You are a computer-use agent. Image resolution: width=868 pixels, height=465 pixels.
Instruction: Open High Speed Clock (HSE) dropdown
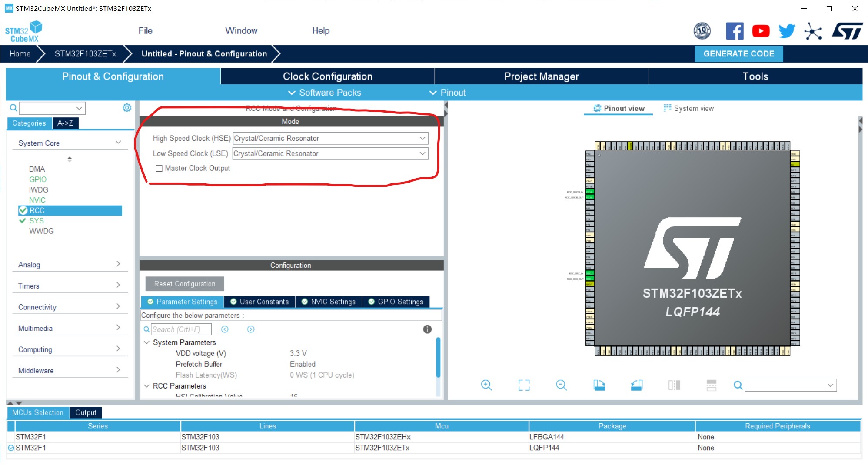coord(330,138)
